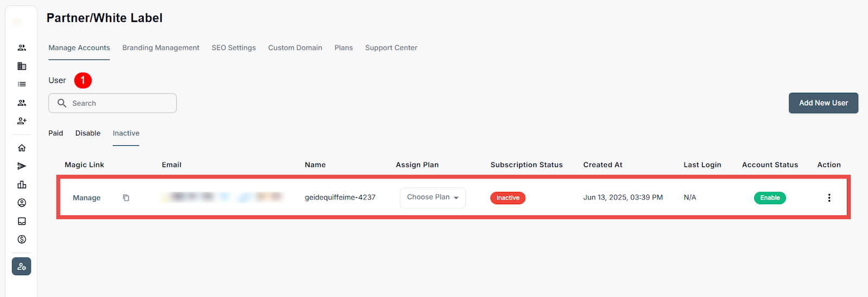Viewport: 868px width, 297px height.
Task: Go to the home icon in the sidebar
Action: [x=22, y=148]
